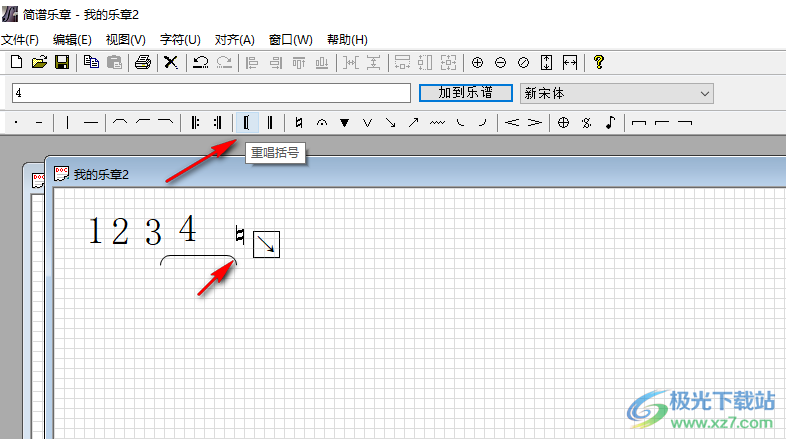Click the Undo arrow icon
This screenshot has height=439, width=786.
pos(200,62)
